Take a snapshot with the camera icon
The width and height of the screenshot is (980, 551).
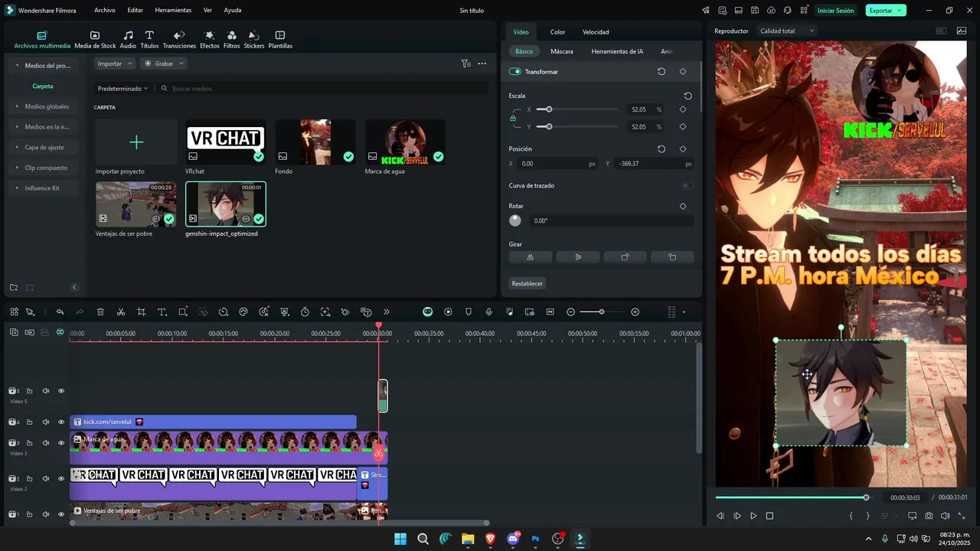929,516
